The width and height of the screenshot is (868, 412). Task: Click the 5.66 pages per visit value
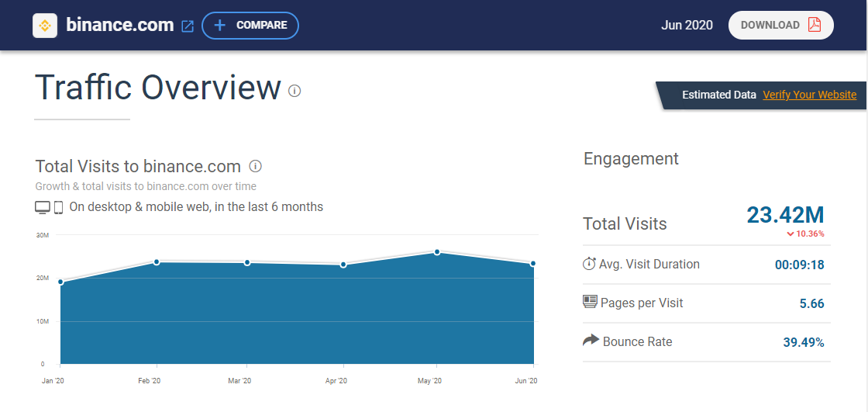811,304
